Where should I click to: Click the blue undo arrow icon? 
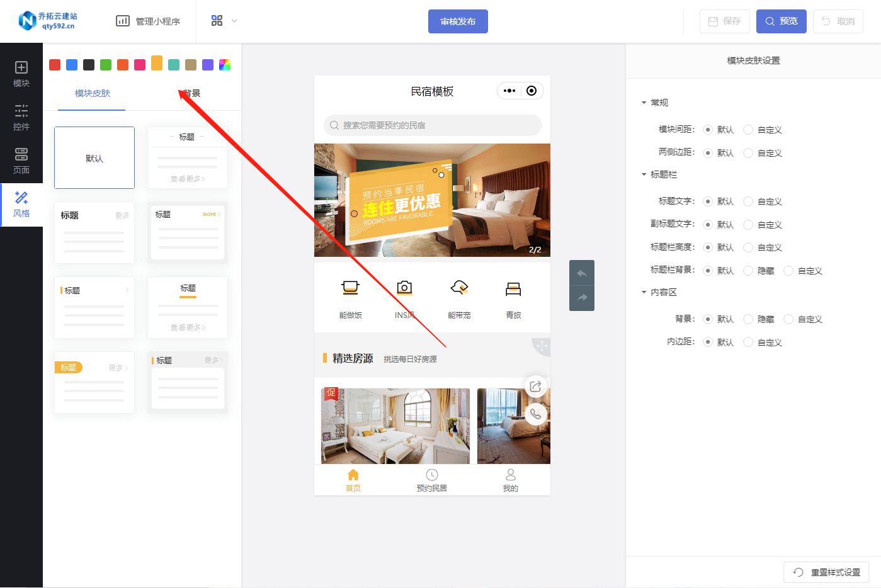click(581, 273)
